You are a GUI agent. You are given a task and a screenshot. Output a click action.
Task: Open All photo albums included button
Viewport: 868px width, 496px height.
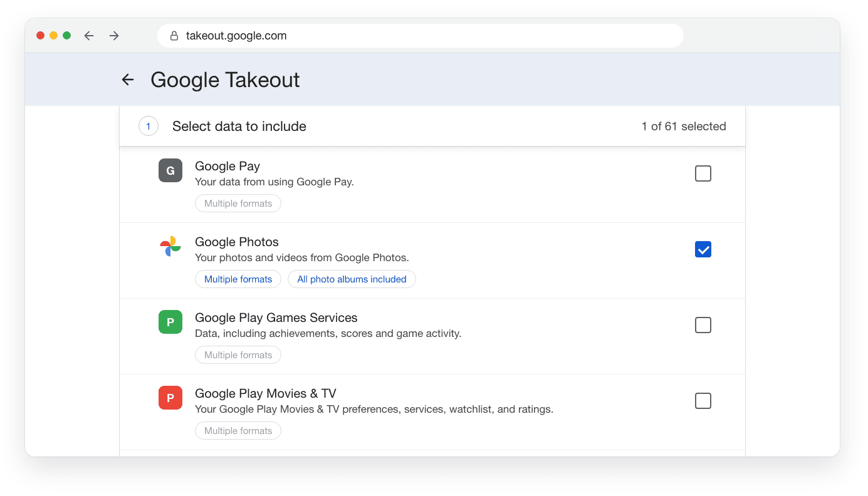[352, 279]
